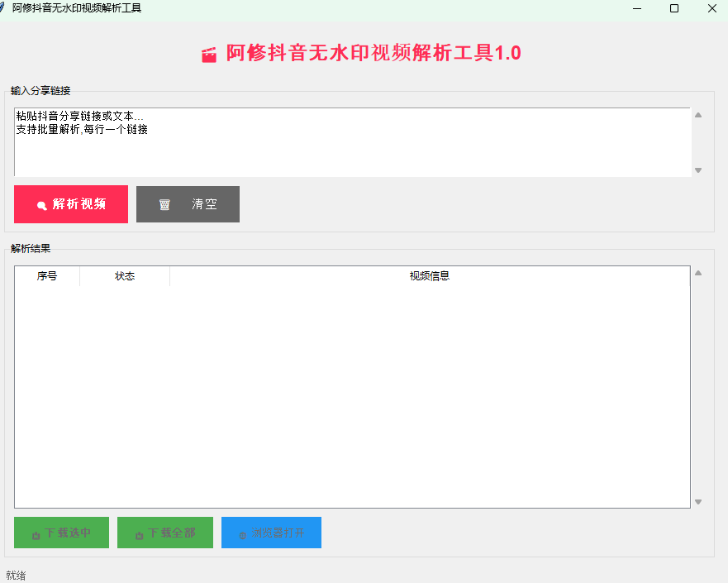Click the download icon on 下载选中 button

click(x=35, y=533)
